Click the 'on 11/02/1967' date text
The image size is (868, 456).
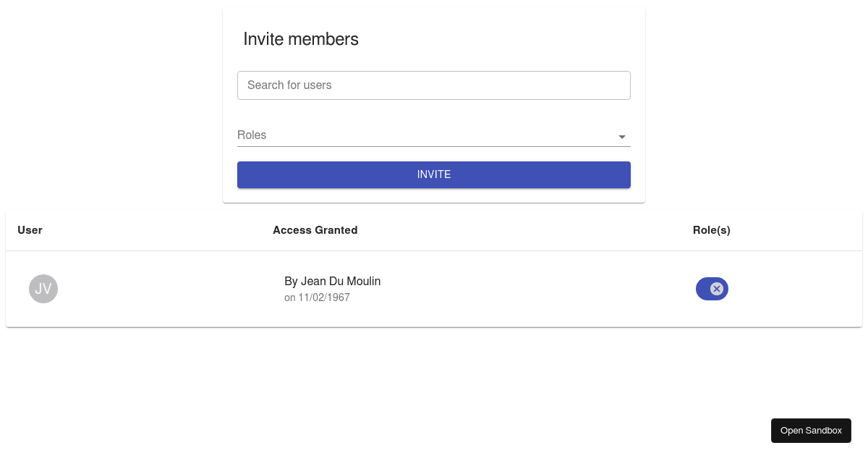pos(317,297)
